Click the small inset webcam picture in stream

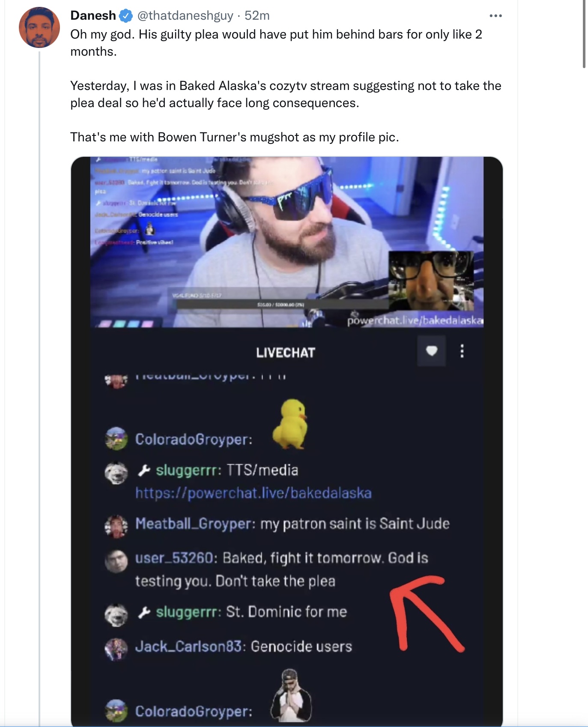click(x=431, y=281)
